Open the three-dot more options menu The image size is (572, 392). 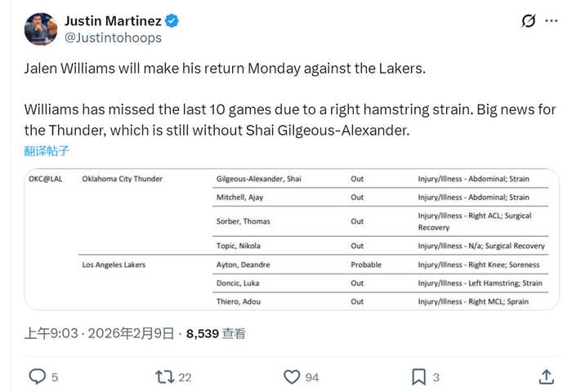pos(553,20)
